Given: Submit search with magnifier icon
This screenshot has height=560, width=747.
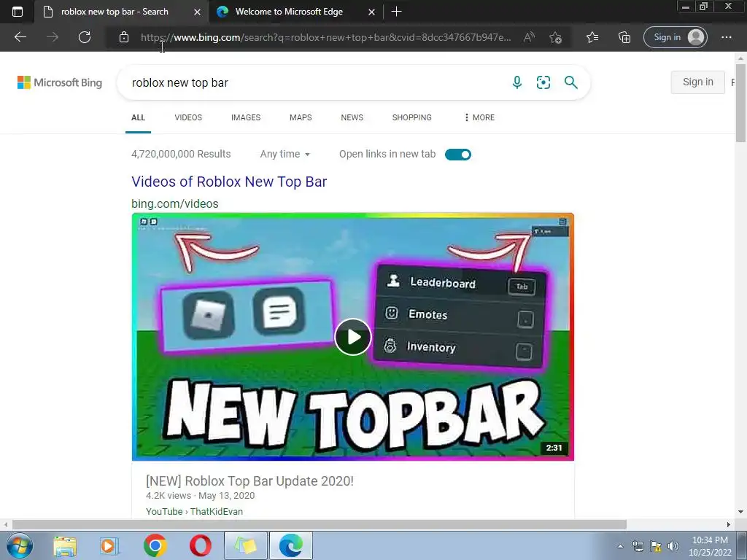Looking at the screenshot, I should (570, 82).
